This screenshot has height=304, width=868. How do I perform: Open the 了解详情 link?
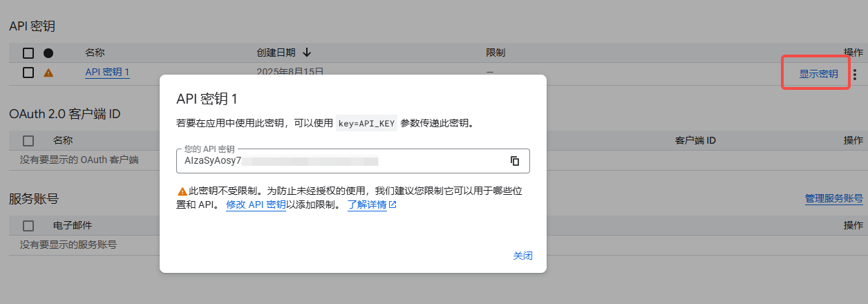pyautogui.click(x=366, y=205)
